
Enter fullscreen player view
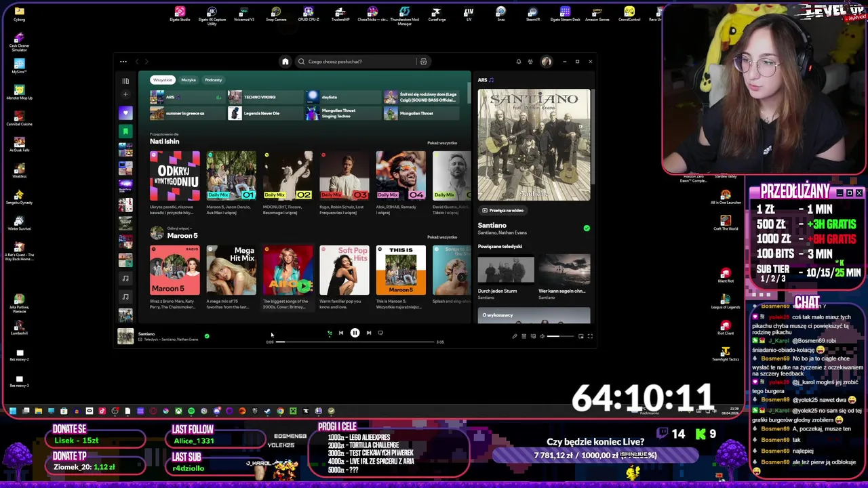[590, 336]
